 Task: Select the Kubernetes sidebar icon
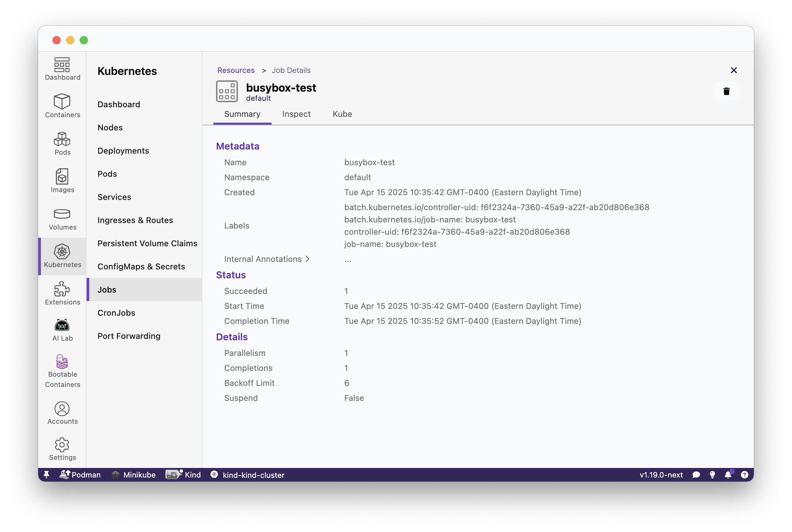[x=62, y=256]
